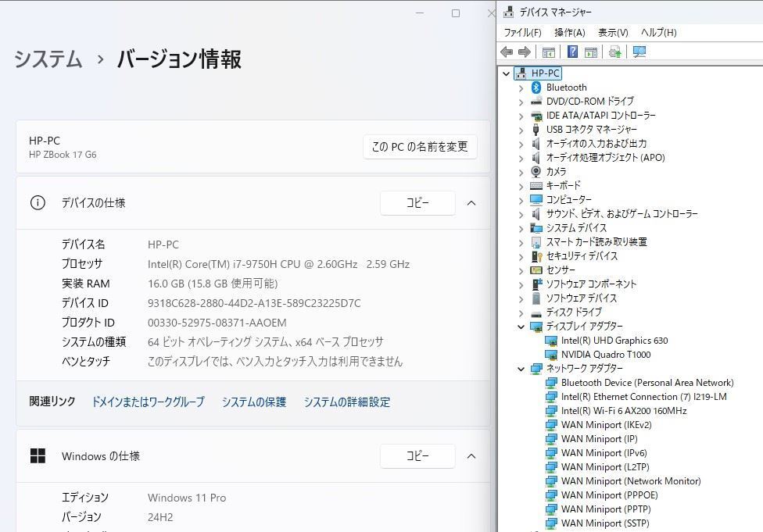Viewport: 763px width, 532px height.
Task: Collapse the デバイスの仕様 section chevron
Action: (x=471, y=203)
